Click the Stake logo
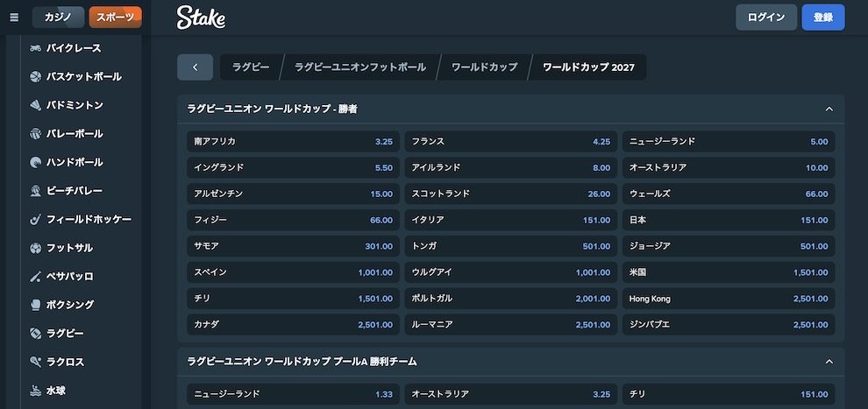Screen dimensions: 868x409 [201, 18]
